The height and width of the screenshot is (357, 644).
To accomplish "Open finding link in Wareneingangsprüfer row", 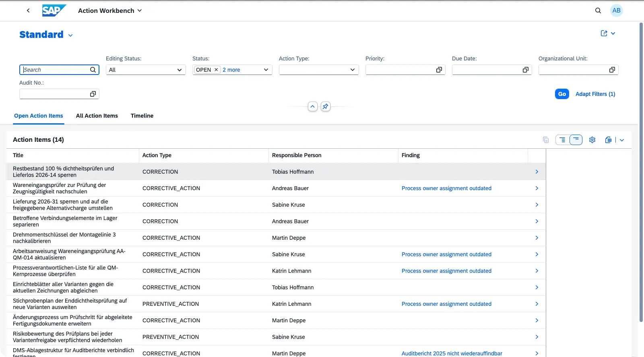I will 446,188.
